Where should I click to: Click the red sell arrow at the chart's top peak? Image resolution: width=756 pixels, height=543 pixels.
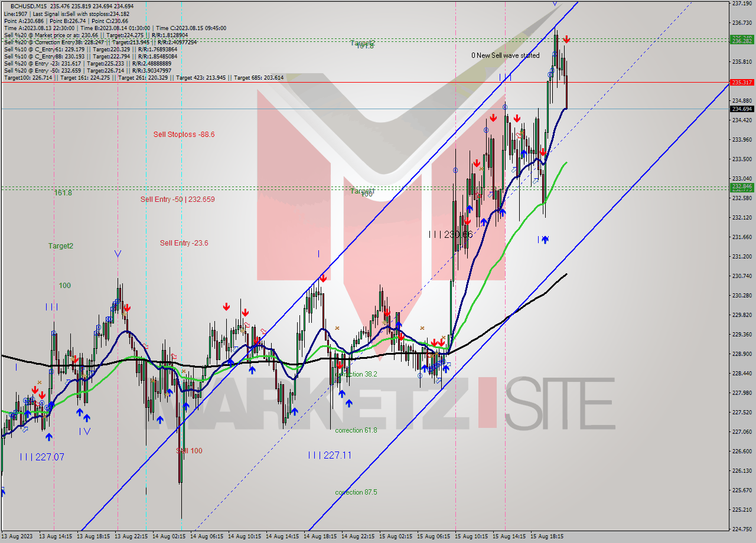[x=566, y=40]
